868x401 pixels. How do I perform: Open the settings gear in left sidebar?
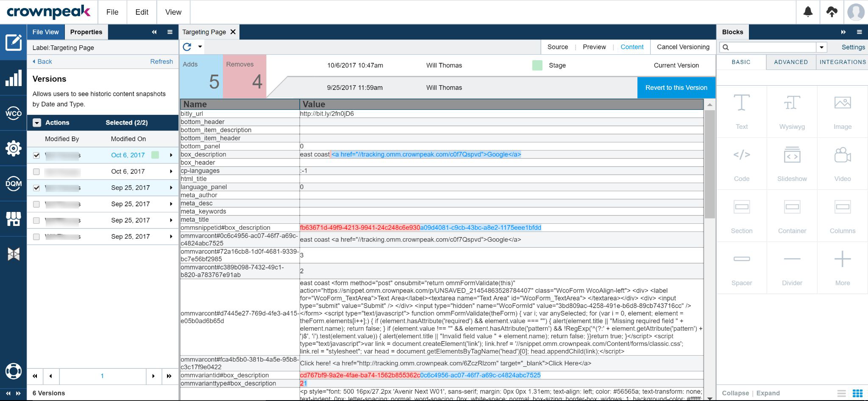(14, 148)
